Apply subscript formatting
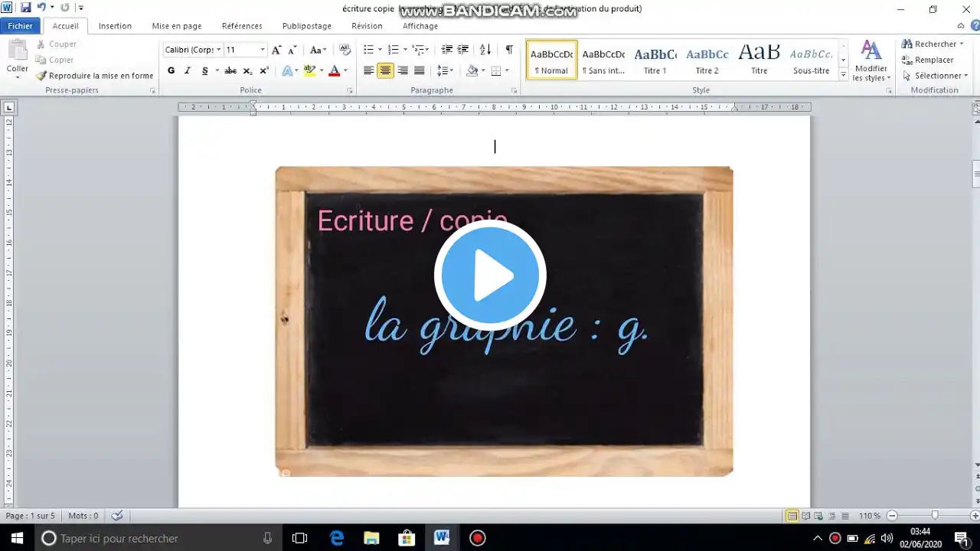 pos(247,70)
